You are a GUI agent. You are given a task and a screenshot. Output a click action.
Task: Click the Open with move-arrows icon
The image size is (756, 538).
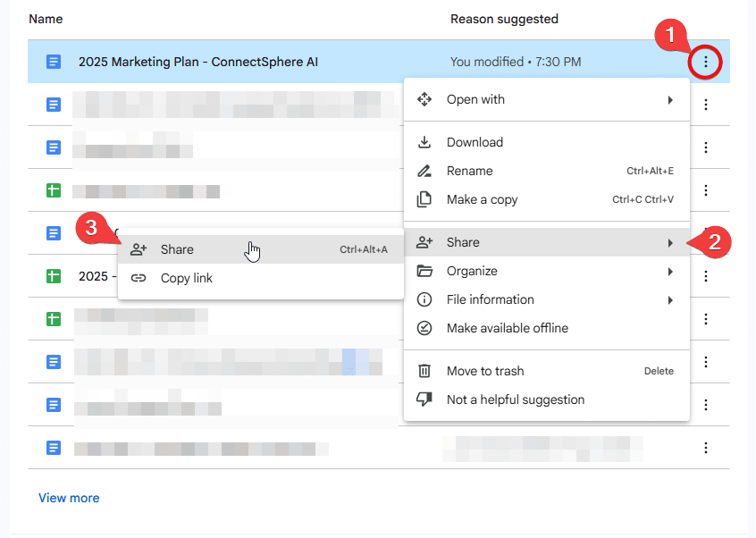pos(424,99)
